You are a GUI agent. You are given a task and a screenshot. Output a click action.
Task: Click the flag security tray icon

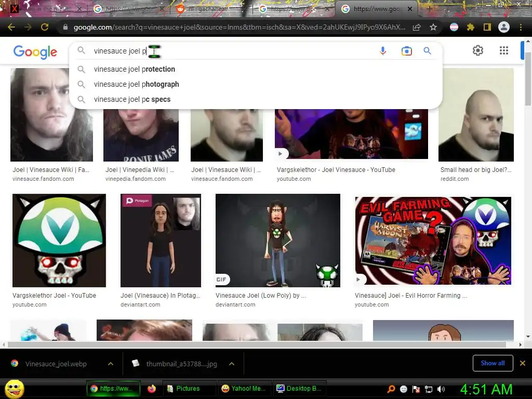click(416, 389)
